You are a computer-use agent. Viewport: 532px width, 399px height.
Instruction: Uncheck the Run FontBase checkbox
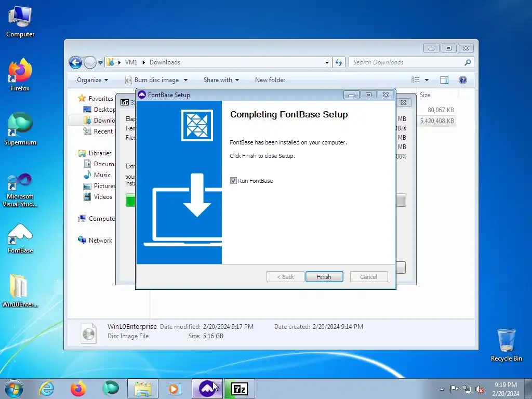(x=233, y=180)
